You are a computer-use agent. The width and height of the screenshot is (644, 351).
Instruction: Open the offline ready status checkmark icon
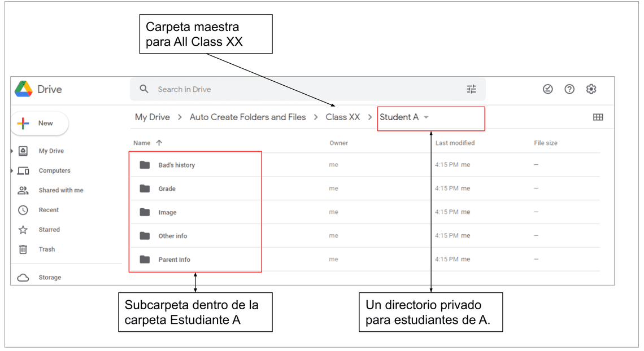[x=547, y=89]
